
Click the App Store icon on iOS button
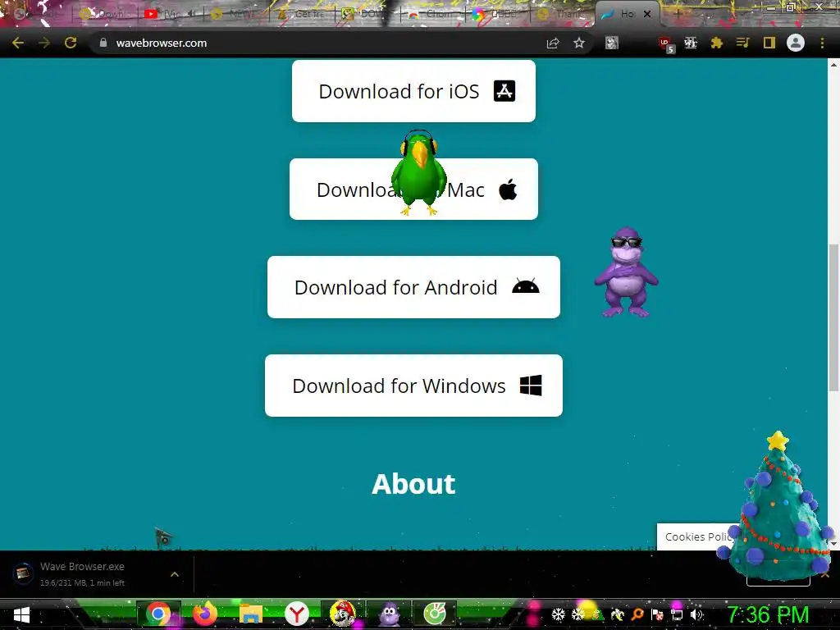(504, 91)
